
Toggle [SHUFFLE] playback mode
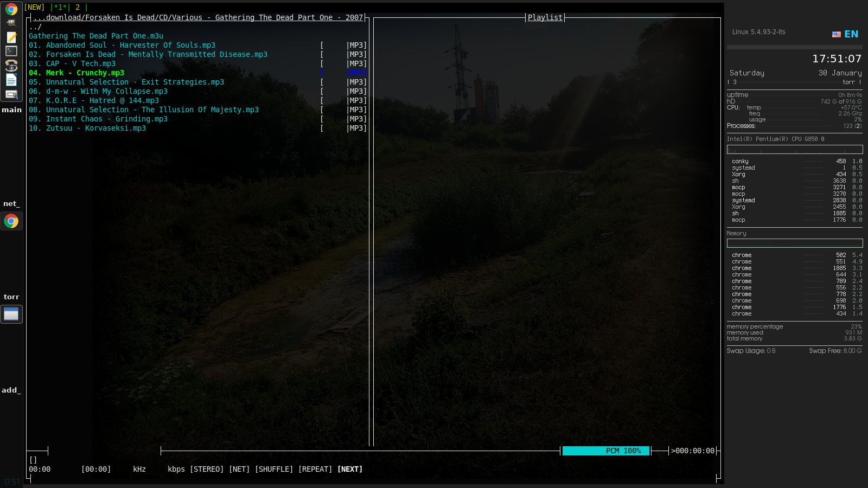(x=274, y=470)
